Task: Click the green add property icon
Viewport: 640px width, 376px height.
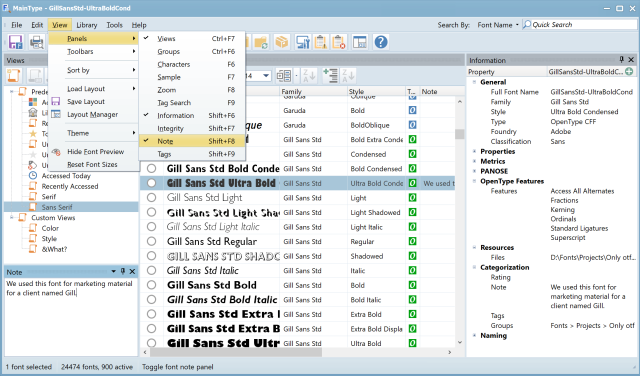Action: click(x=629, y=71)
